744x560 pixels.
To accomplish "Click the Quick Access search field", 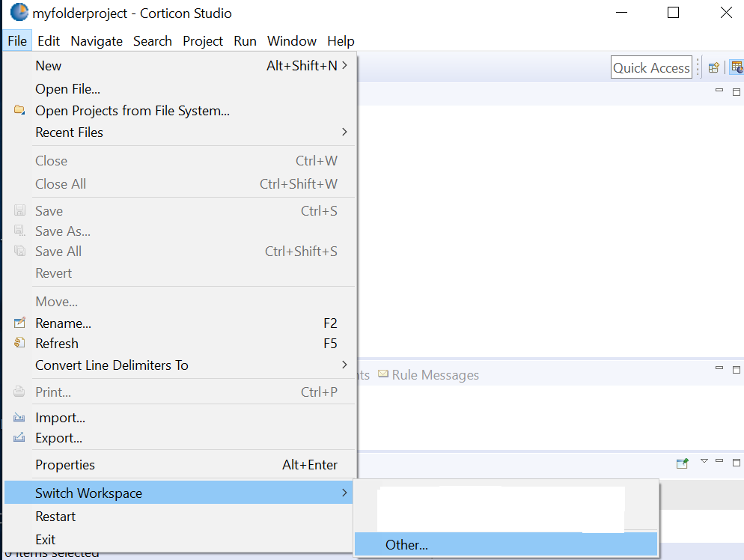I will point(651,67).
